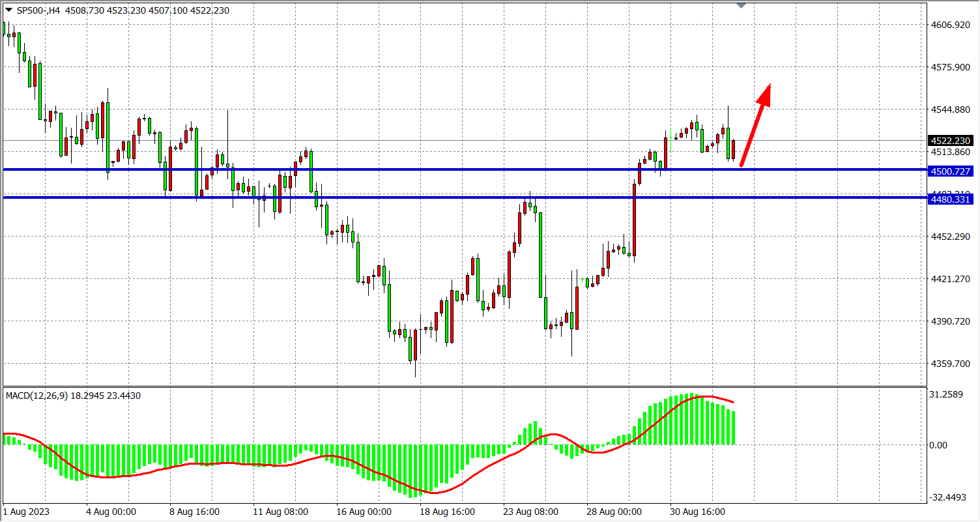
Task: Click the SP500-,H4 chart title text
Action: click(38, 10)
